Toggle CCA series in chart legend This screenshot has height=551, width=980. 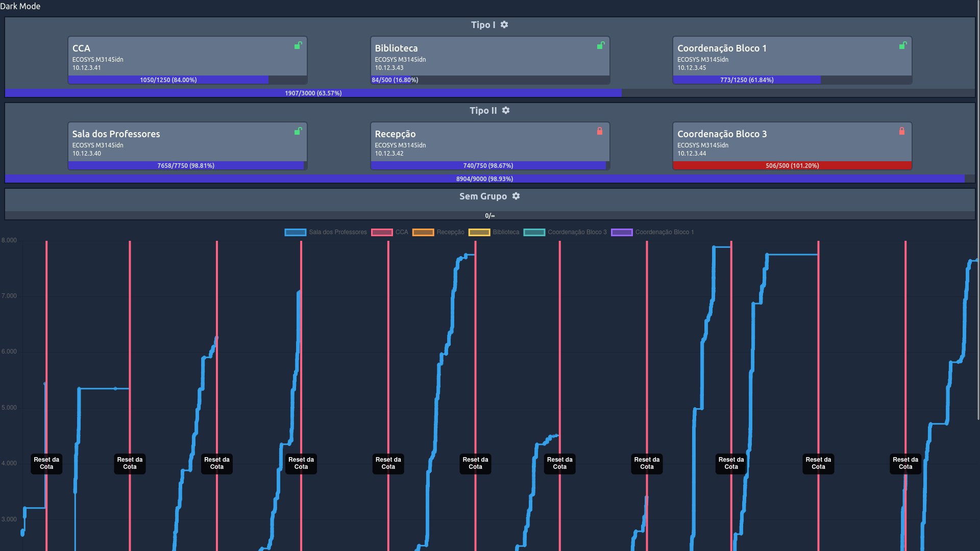389,232
